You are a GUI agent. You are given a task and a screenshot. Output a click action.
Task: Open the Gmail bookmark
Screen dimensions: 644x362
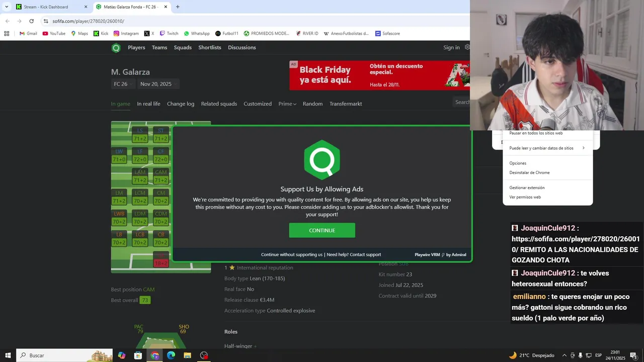pos(28,34)
